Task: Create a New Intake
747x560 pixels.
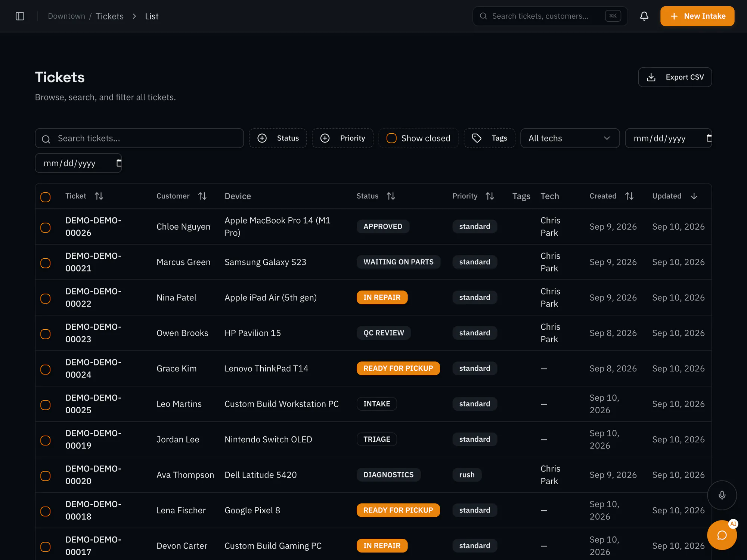Action: [x=697, y=16]
